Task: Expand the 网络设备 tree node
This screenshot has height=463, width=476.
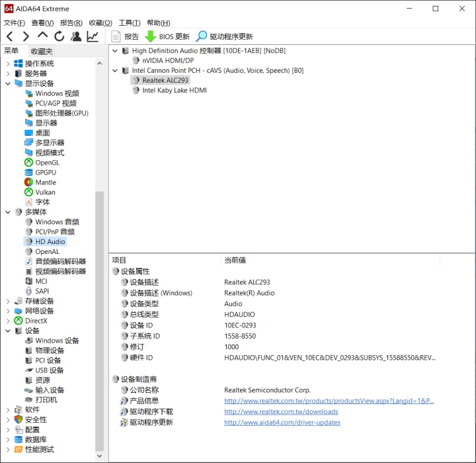Action: (8, 311)
